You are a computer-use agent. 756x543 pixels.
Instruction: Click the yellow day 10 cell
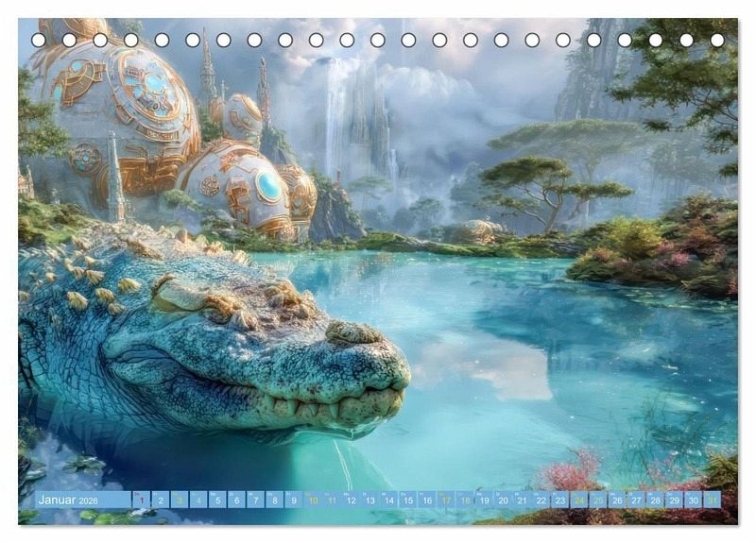pyautogui.click(x=312, y=501)
